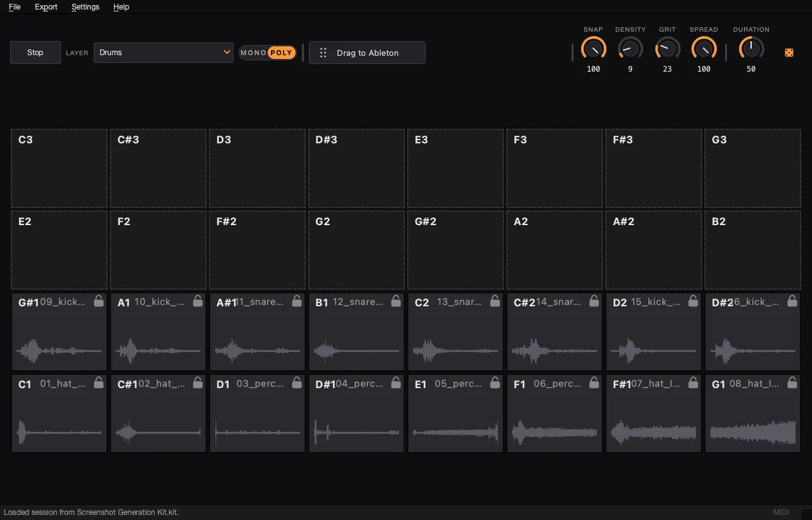Toggle the lock icon on pad G#1

tap(99, 301)
